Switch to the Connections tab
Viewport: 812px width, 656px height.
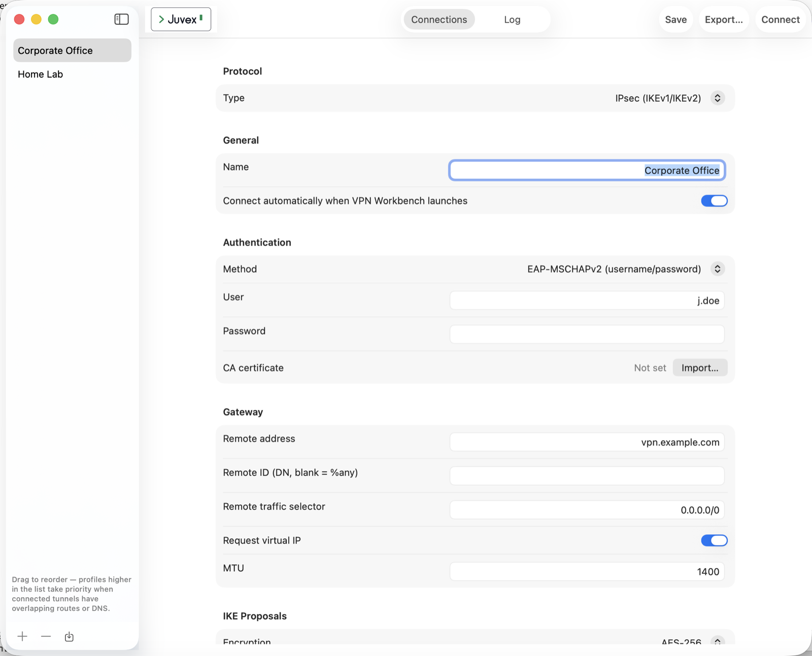(x=439, y=19)
